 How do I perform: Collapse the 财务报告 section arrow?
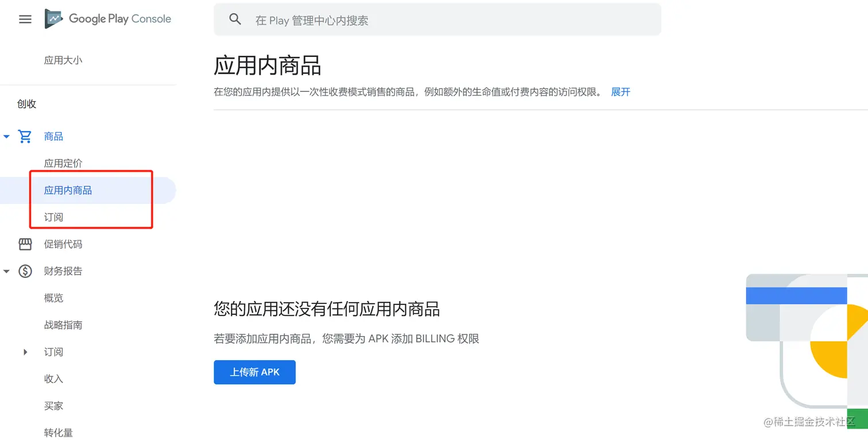[7, 271]
